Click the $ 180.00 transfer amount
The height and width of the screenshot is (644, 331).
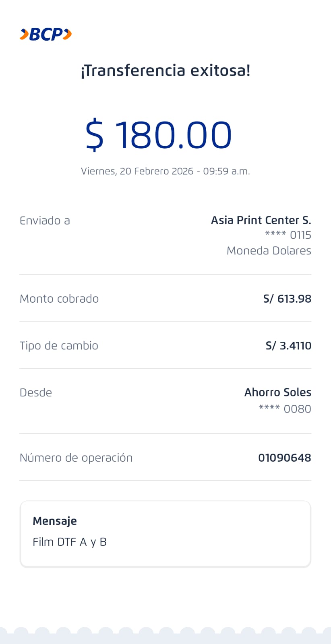[x=159, y=135]
